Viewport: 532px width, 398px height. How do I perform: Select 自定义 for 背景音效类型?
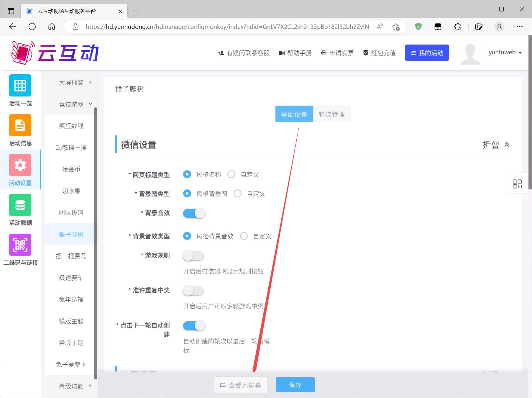click(244, 236)
